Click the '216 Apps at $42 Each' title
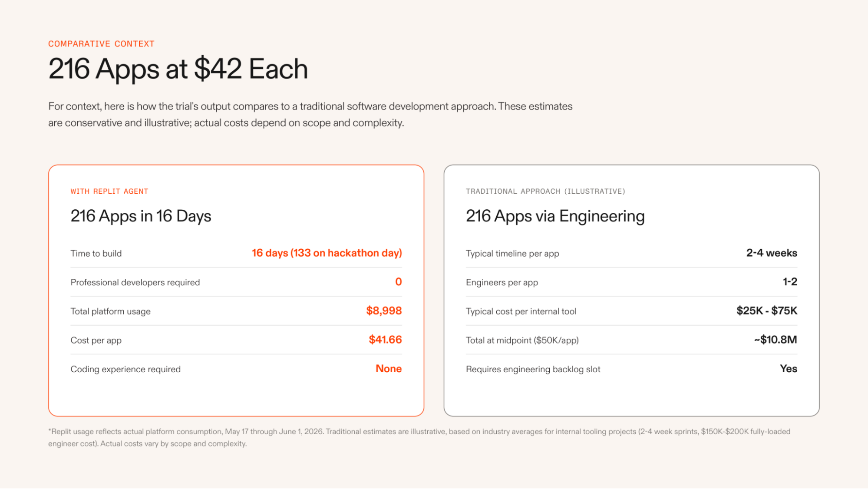868x489 pixels. point(178,69)
